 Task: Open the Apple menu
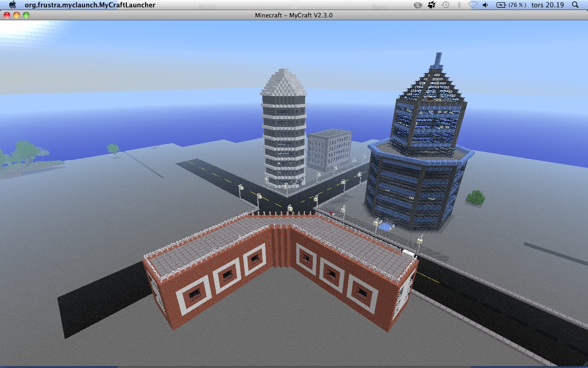point(12,5)
